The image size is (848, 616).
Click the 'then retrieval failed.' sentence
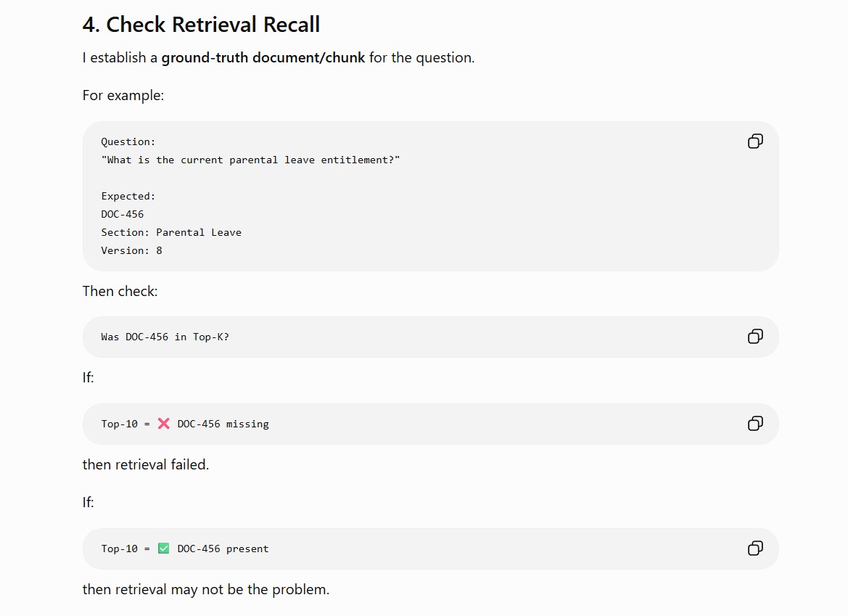(146, 464)
